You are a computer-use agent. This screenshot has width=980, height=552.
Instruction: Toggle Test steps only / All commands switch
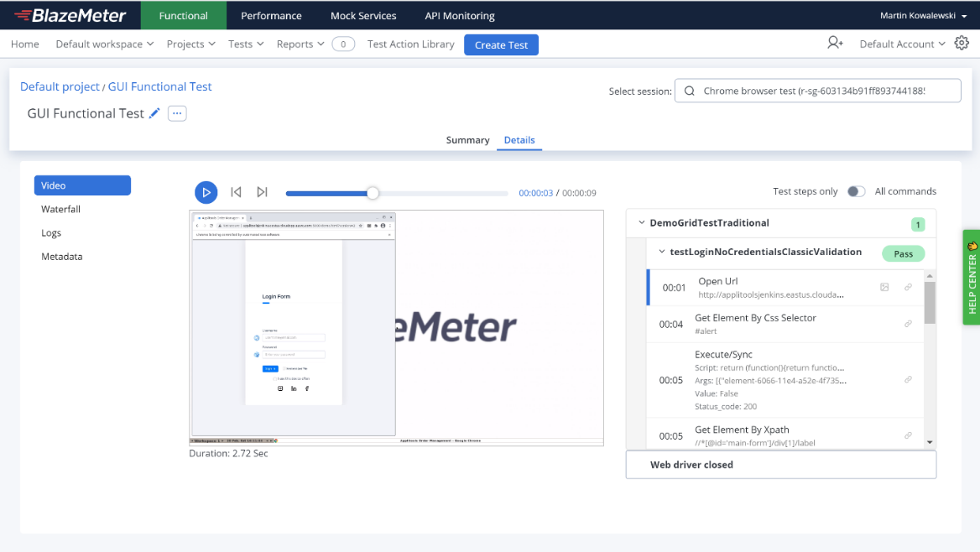pos(857,191)
